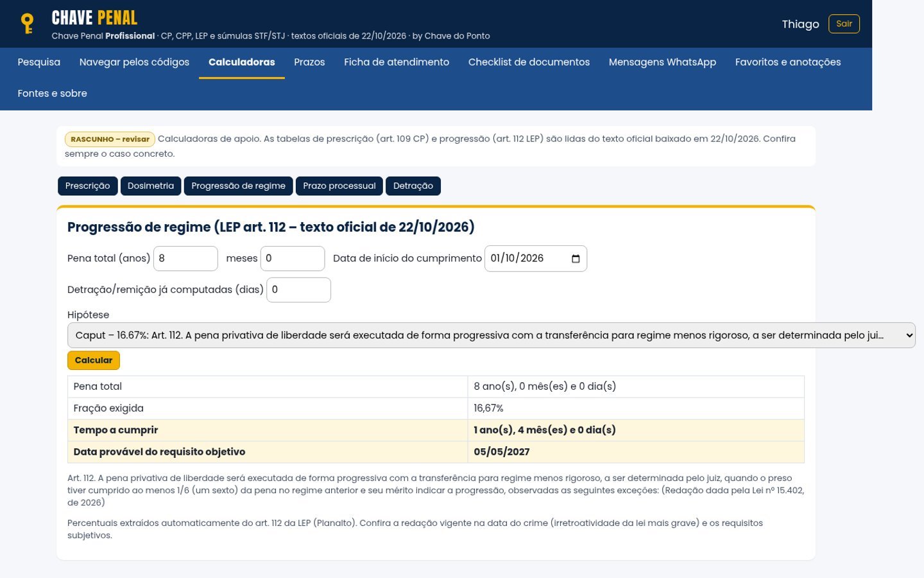924x578 pixels.
Task: Open the date picker calendar icon
Action: coord(576,259)
